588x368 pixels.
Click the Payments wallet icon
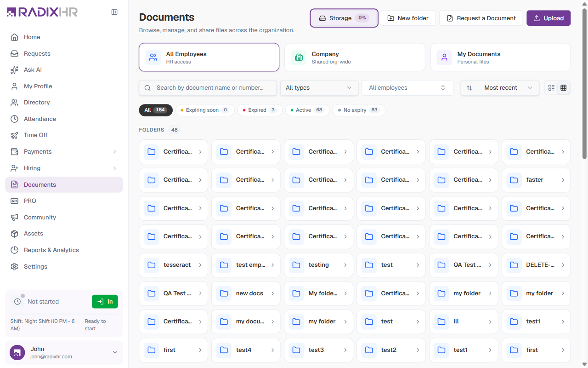(x=15, y=152)
